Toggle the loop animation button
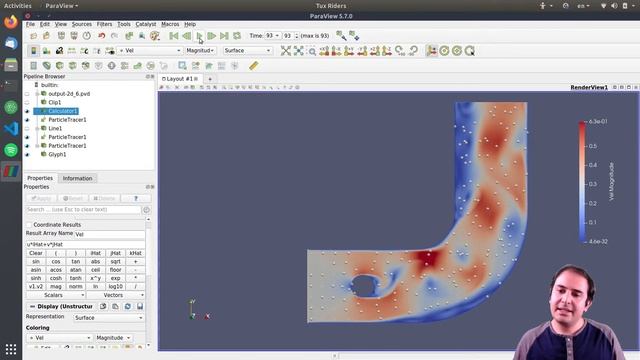The width and height of the screenshot is (640, 360). 237,36
